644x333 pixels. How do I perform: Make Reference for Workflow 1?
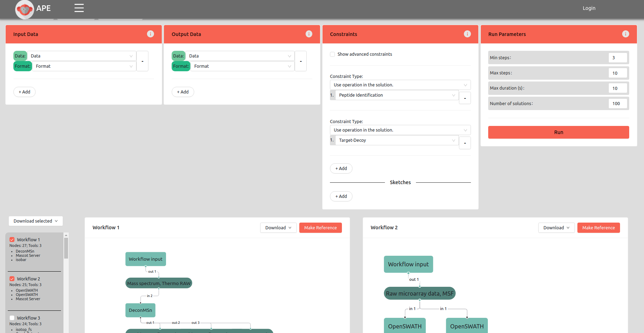[x=320, y=228]
